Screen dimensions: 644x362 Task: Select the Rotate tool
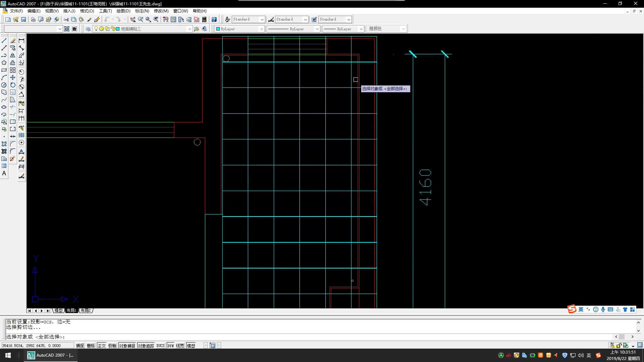point(13,85)
